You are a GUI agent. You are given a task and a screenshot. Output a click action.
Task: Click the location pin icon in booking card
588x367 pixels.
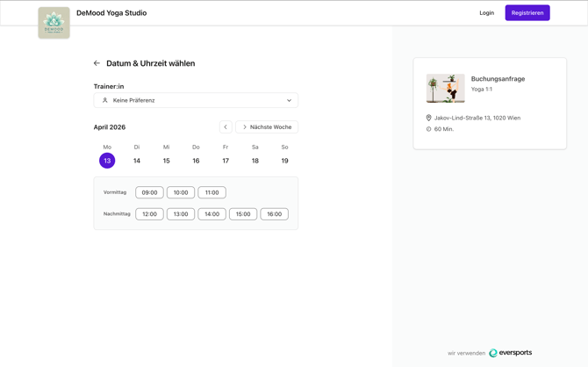[428, 118]
